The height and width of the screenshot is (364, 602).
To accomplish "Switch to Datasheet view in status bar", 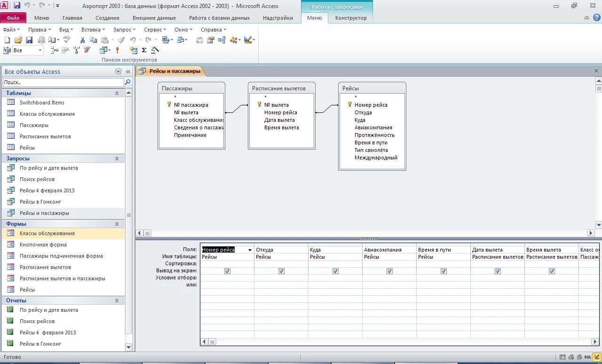I will (563, 357).
